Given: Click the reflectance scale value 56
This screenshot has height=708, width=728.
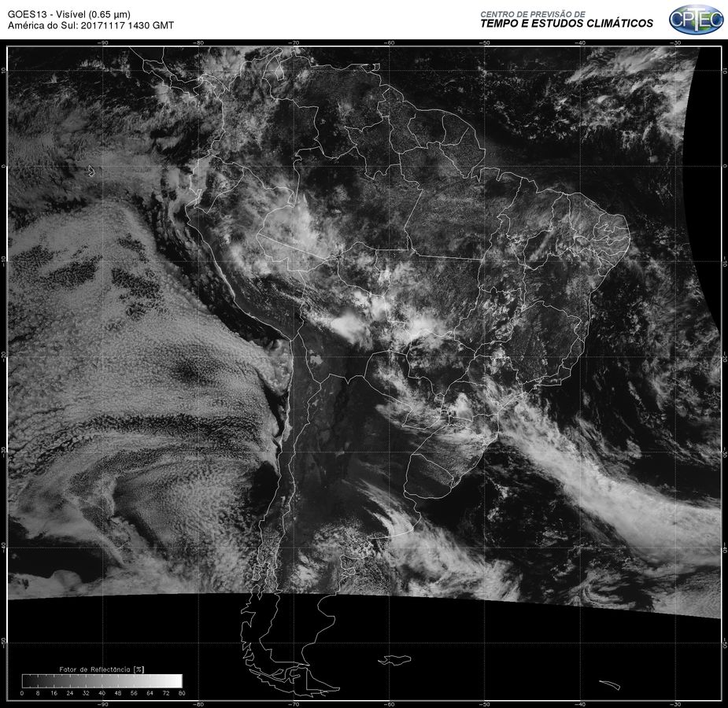Looking at the screenshot, I should click(x=134, y=693).
